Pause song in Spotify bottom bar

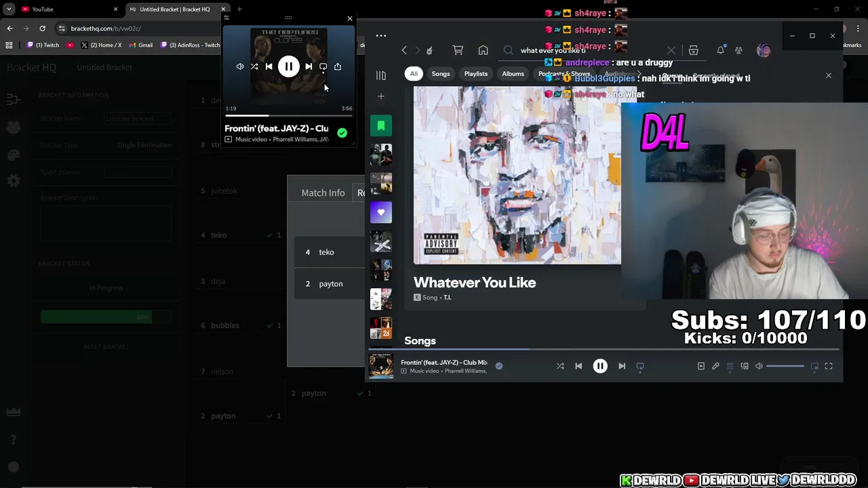pyautogui.click(x=600, y=366)
